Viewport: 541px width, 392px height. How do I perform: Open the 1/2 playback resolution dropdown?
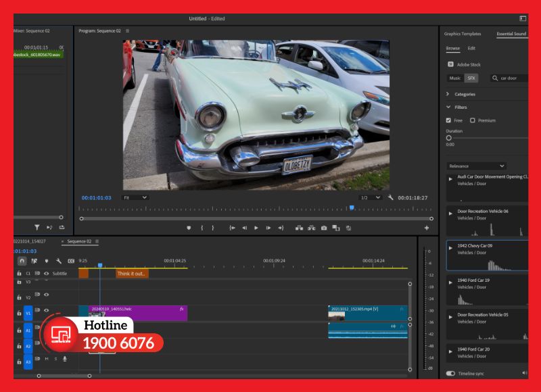tap(370, 197)
